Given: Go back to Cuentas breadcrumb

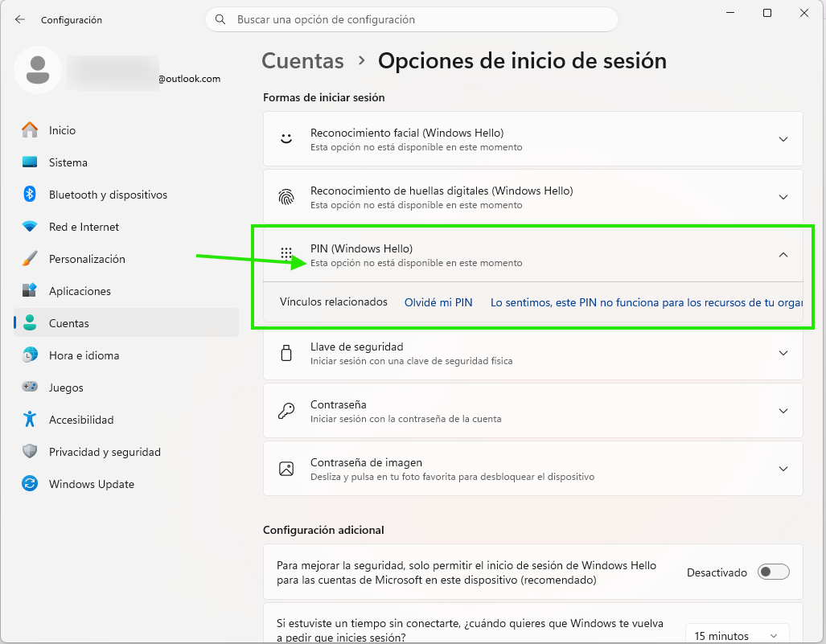Looking at the screenshot, I should (303, 60).
